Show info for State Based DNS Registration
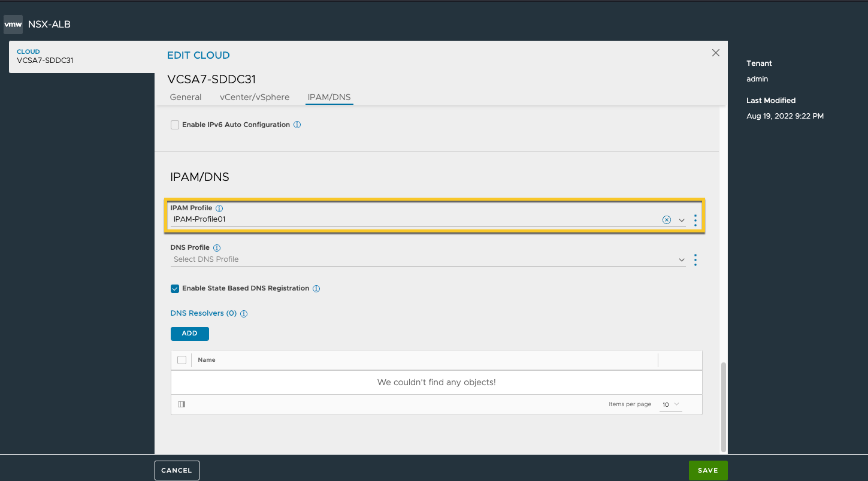Image resolution: width=868 pixels, height=481 pixels. pyautogui.click(x=316, y=289)
